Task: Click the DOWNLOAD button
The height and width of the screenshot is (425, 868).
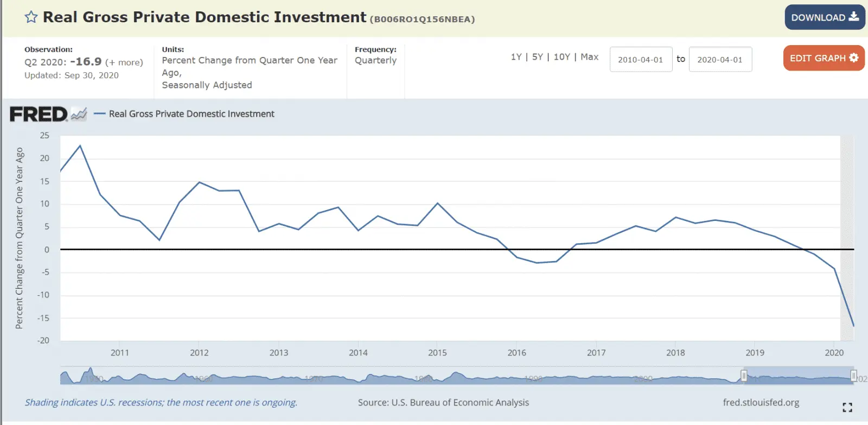Action: [824, 17]
